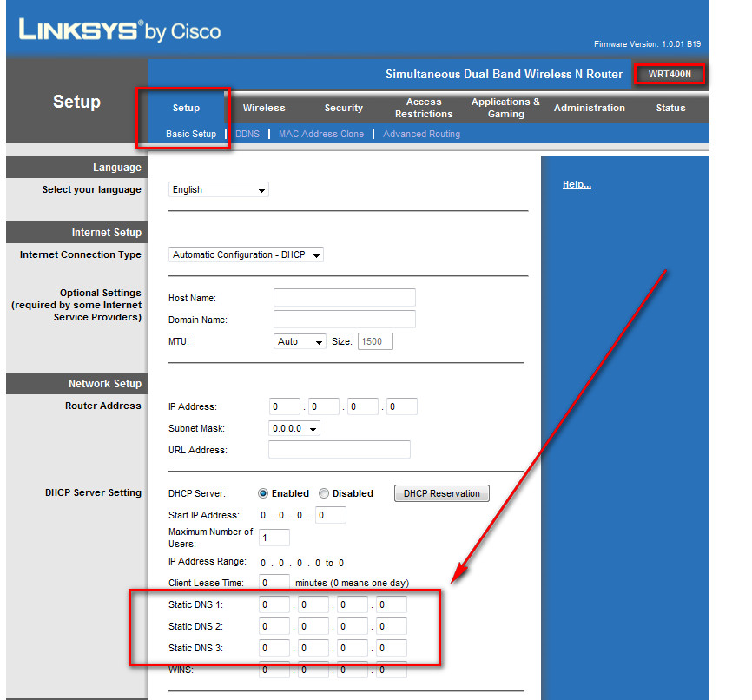
Task: Click the DHCP Reservation button
Action: [x=441, y=492]
